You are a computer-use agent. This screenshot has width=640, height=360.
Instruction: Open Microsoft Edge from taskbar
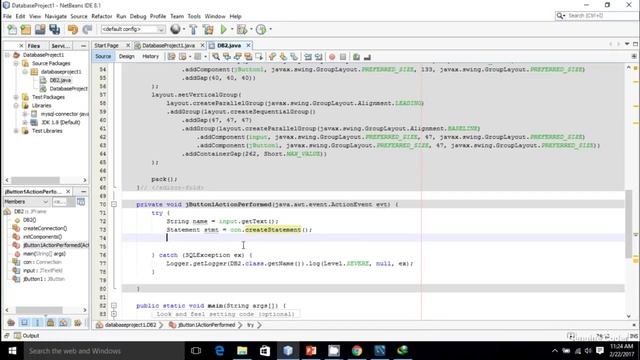(x=219, y=351)
